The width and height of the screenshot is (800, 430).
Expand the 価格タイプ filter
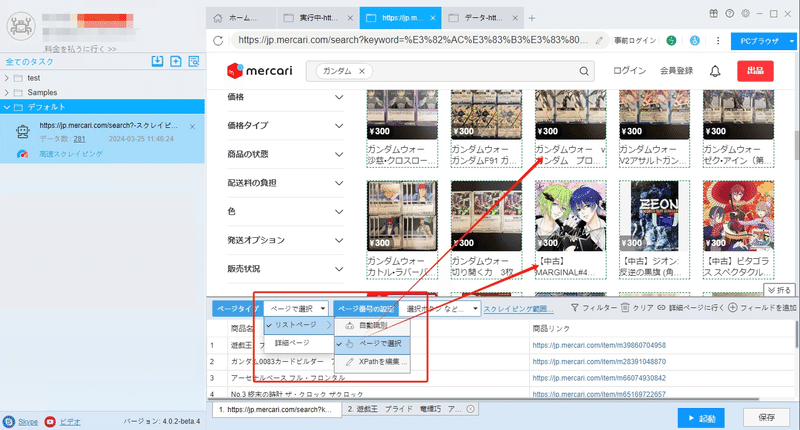pos(339,125)
